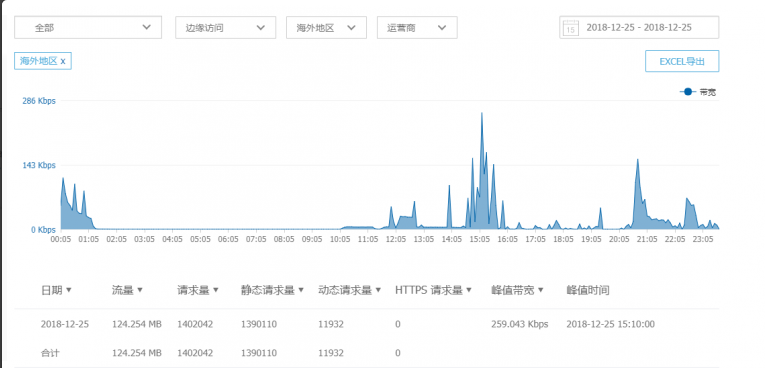Image resolution: width=765 pixels, height=368 pixels.
Task: Open the 边缘访问 dropdown
Action: click(x=225, y=27)
